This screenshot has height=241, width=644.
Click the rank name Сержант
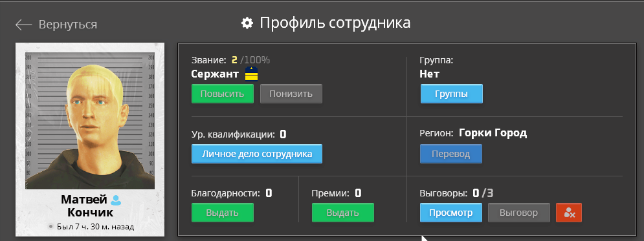(214, 74)
